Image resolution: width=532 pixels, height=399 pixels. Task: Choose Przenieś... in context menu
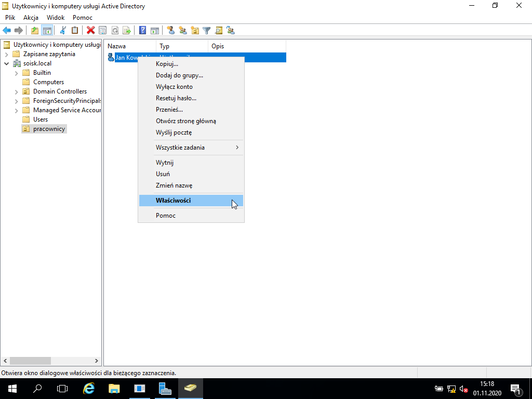pos(191,110)
